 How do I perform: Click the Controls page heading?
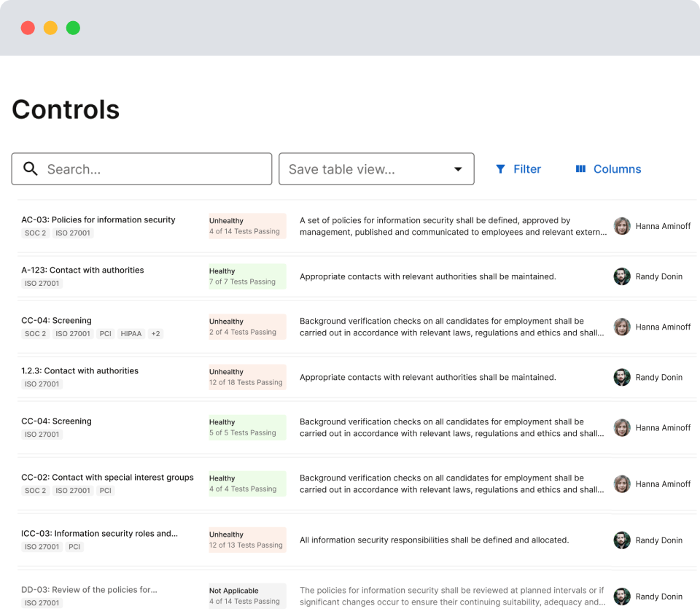[x=66, y=110]
